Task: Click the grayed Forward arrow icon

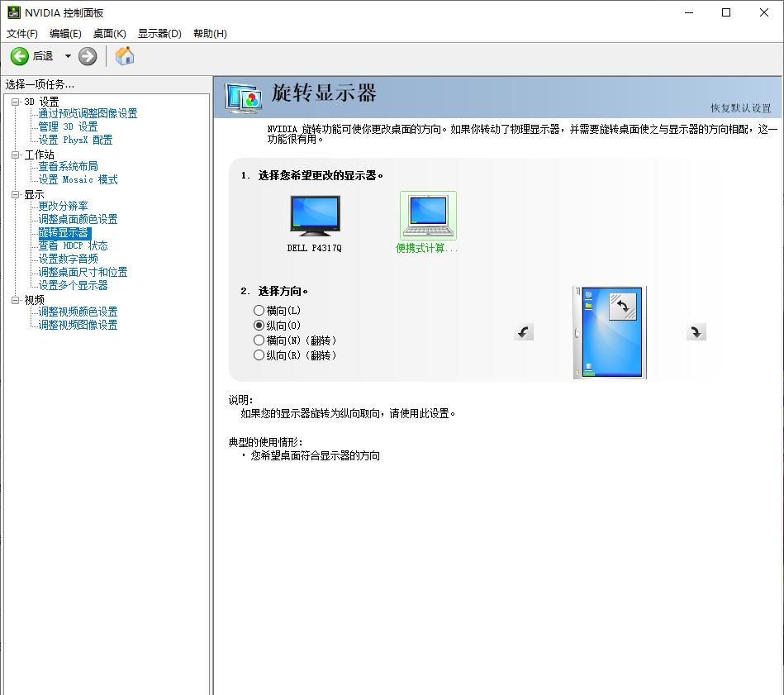Action: pos(88,56)
